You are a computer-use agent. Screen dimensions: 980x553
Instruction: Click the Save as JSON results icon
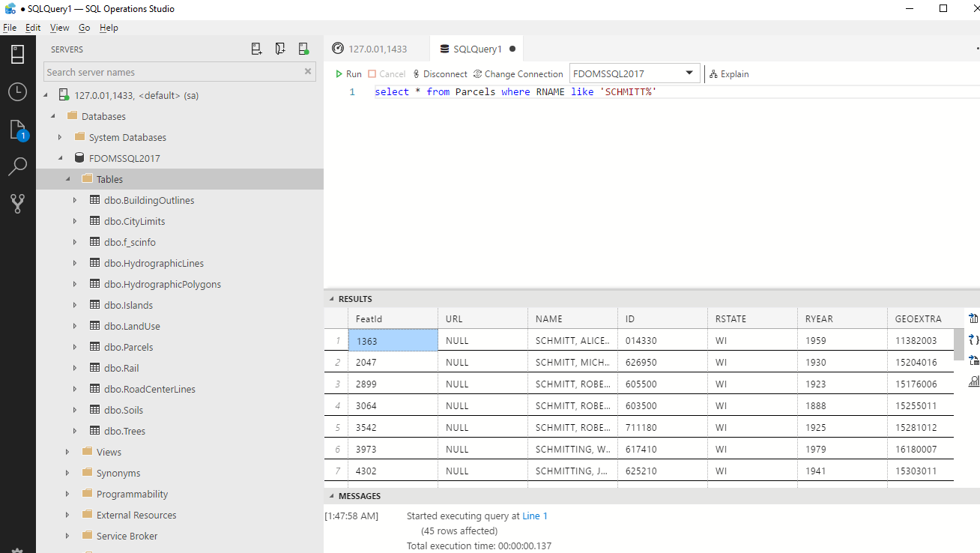tap(973, 339)
